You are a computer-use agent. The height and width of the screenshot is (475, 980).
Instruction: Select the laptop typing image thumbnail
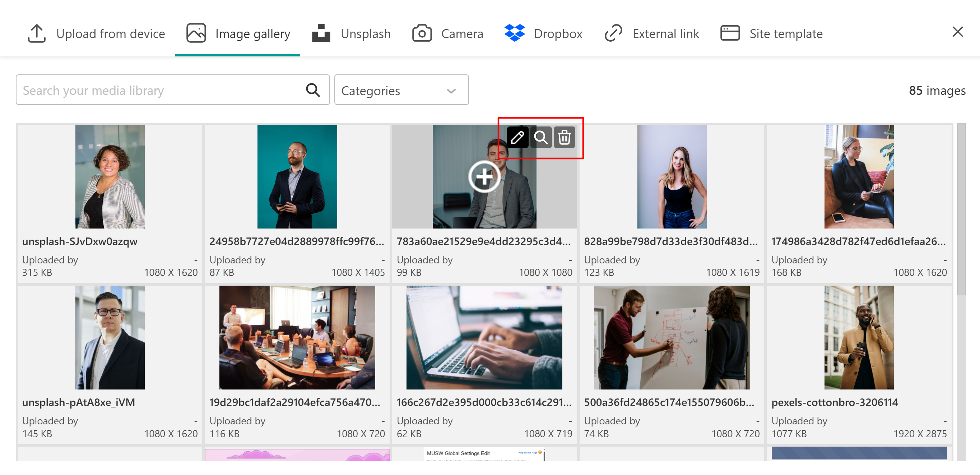click(484, 338)
